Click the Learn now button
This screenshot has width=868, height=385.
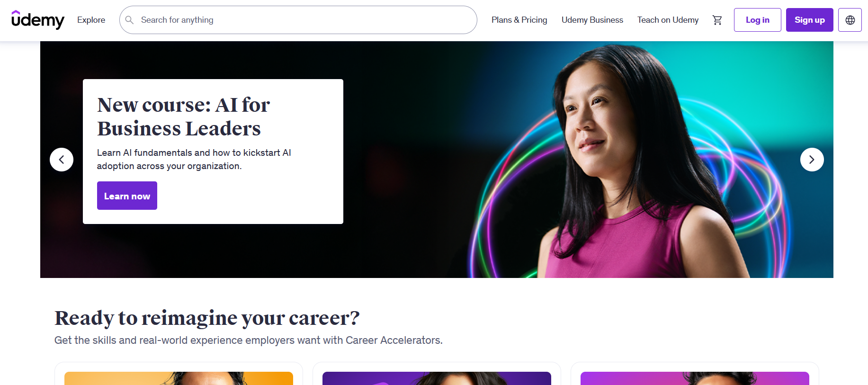coord(127,196)
